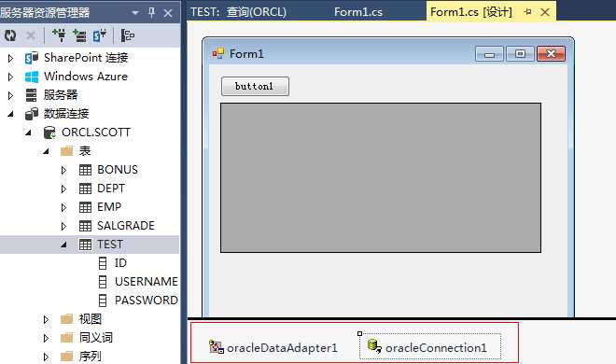Select the BONUS table name

point(118,170)
